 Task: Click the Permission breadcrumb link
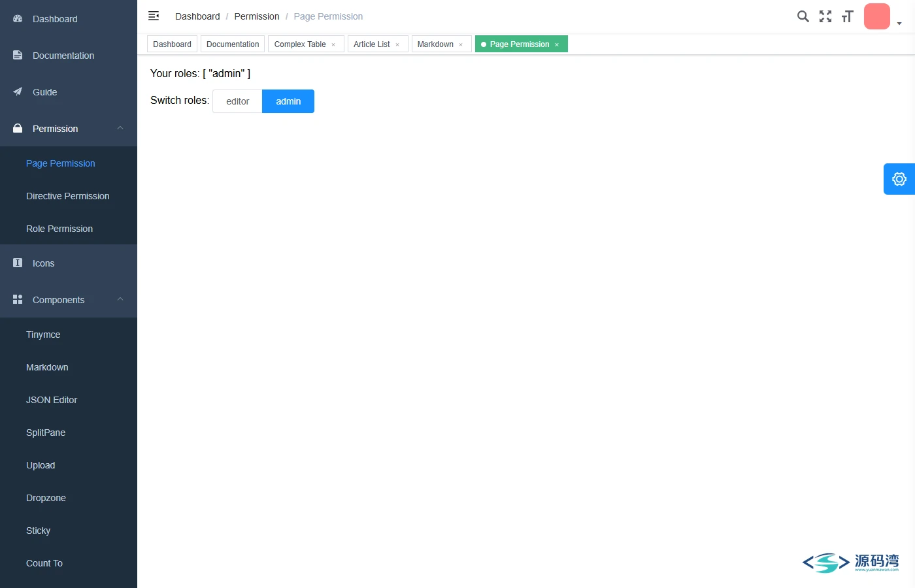257,16
